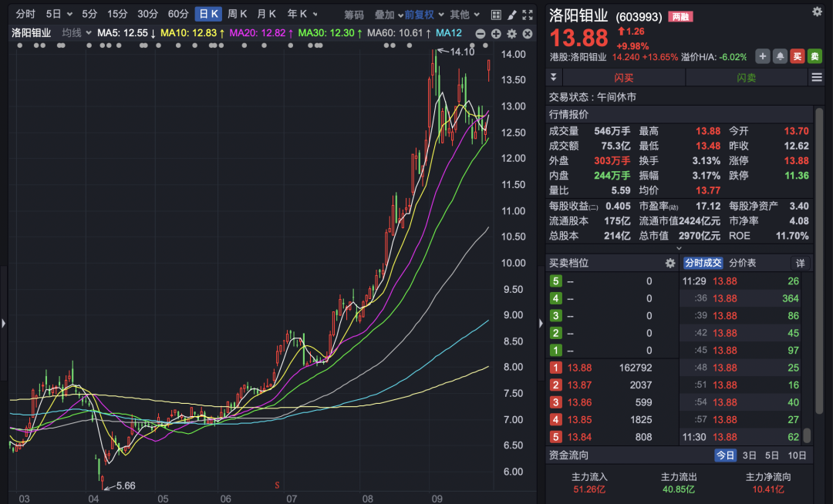833x504 pixels.
Task: Add stock to watchlist with plus button
Action: [x=763, y=55]
